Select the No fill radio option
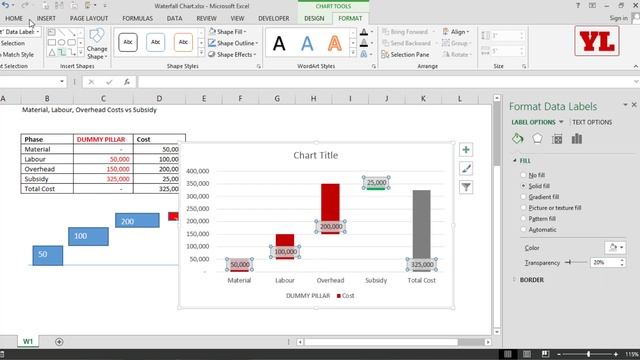This screenshot has height=360, width=640. tap(523, 175)
